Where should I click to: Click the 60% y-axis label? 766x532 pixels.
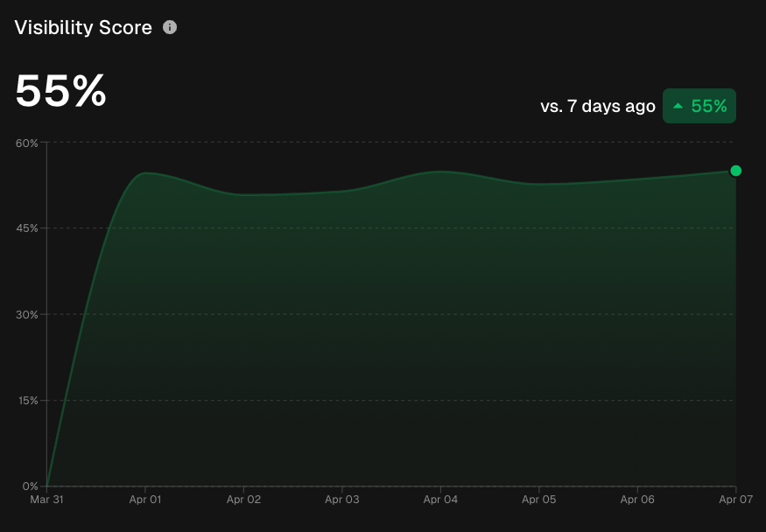27,143
